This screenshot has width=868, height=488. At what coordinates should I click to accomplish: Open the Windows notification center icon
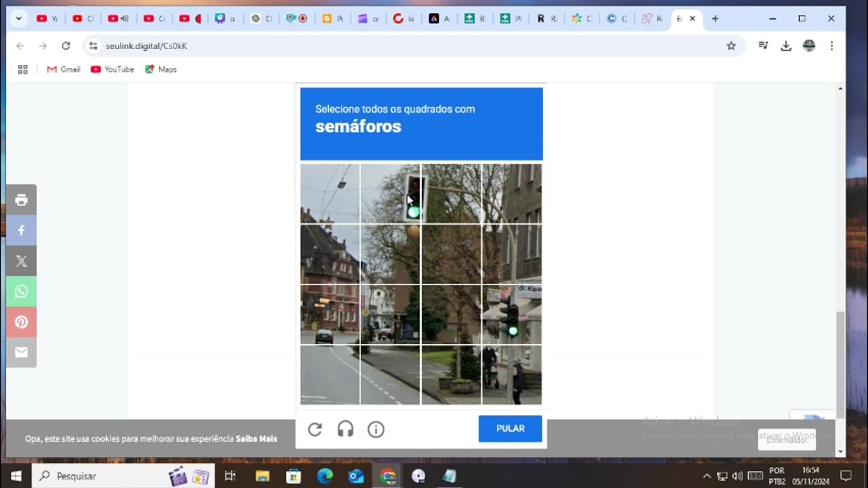846,476
